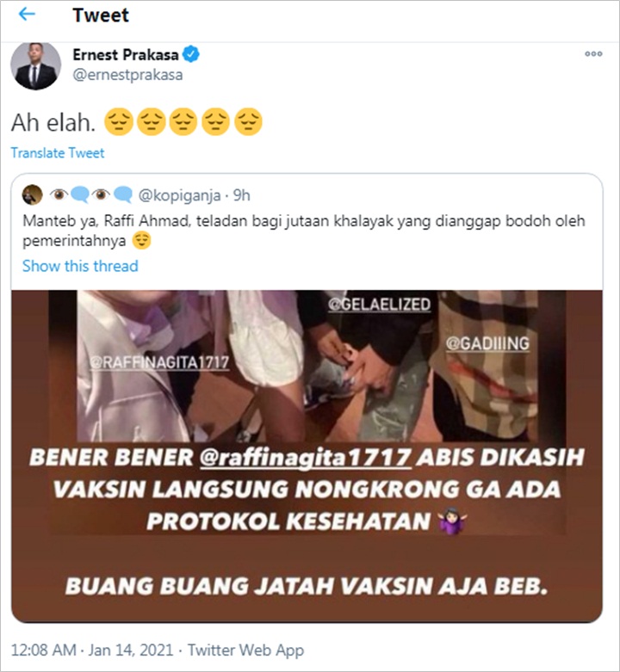Open the @ernestprakasa handle
The image size is (620, 672).
coord(127,75)
